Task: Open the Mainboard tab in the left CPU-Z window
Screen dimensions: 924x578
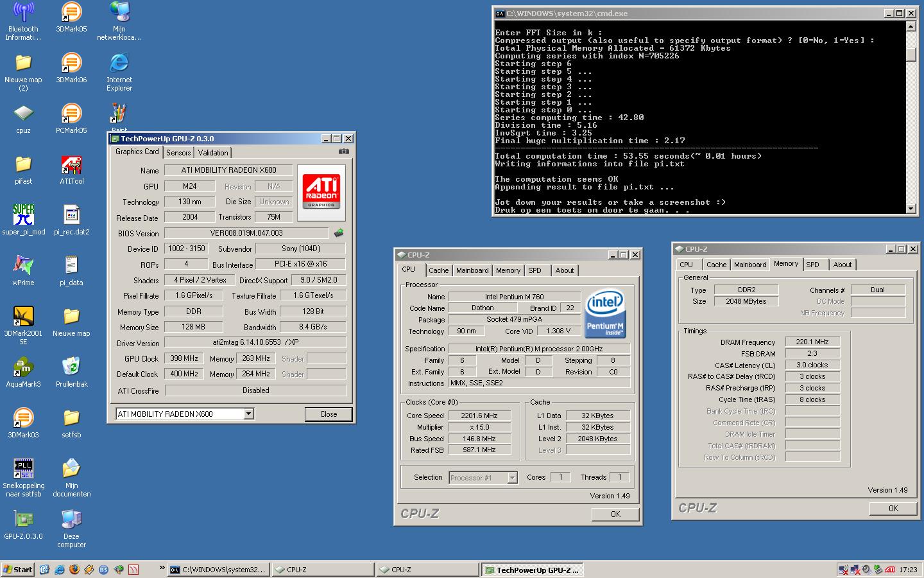Action: tap(472, 270)
